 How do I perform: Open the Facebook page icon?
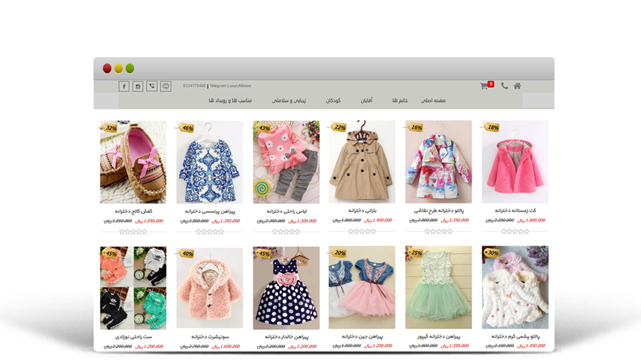click(124, 86)
